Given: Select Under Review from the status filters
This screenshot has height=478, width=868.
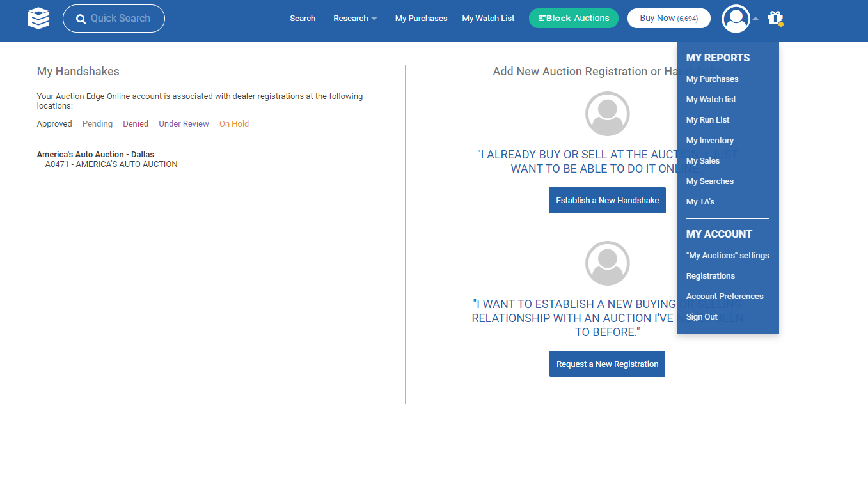Looking at the screenshot, I should (x=184, y=123).
